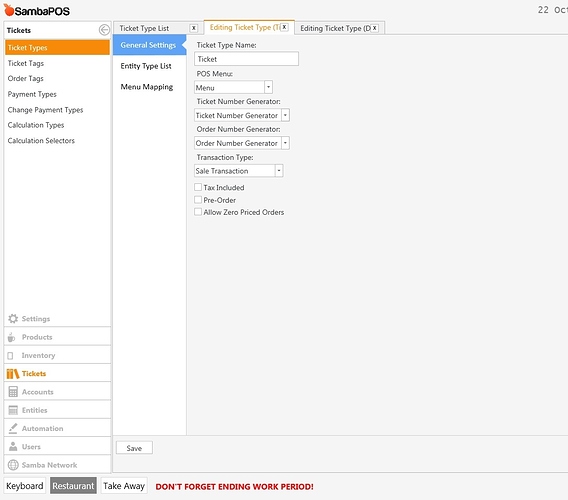This screenshot has height=500, width=568.
Task: Enable the Tax Included checkbox
Action: coord(198,187)
